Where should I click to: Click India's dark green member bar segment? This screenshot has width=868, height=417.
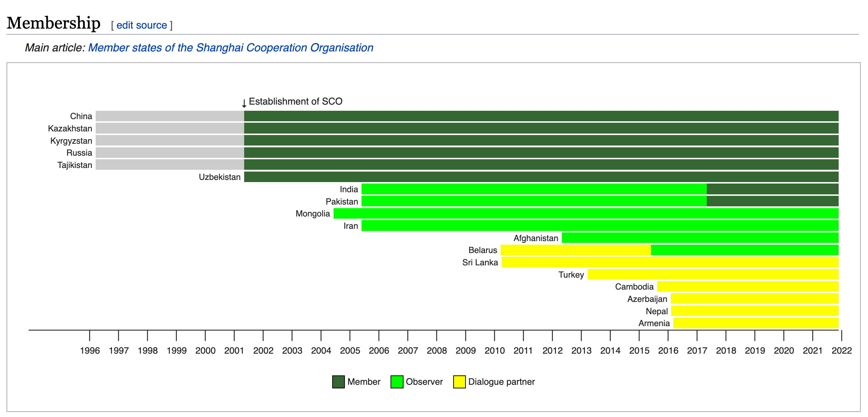(772, 189)
